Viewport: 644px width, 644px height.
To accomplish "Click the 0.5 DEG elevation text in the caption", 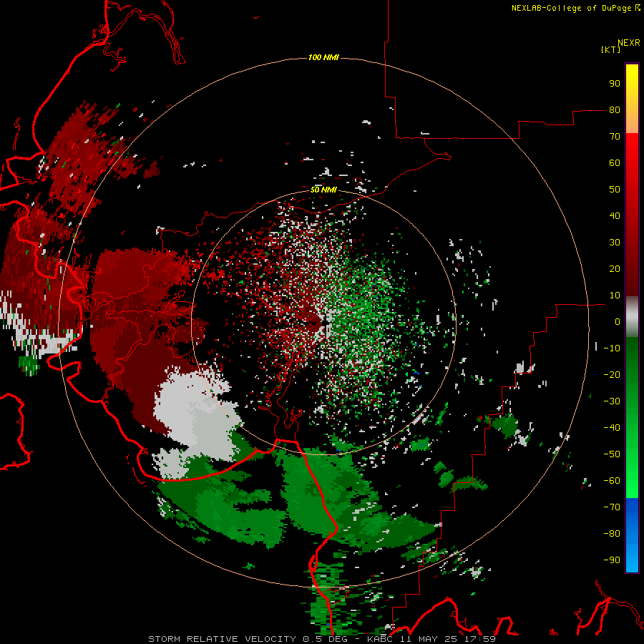I will (327, 639).
